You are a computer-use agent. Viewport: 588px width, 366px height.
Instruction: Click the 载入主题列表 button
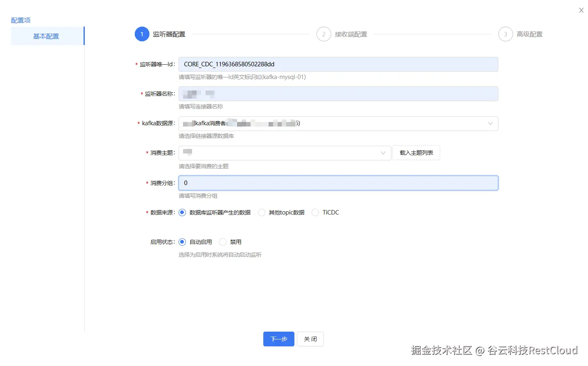(416, 152)
